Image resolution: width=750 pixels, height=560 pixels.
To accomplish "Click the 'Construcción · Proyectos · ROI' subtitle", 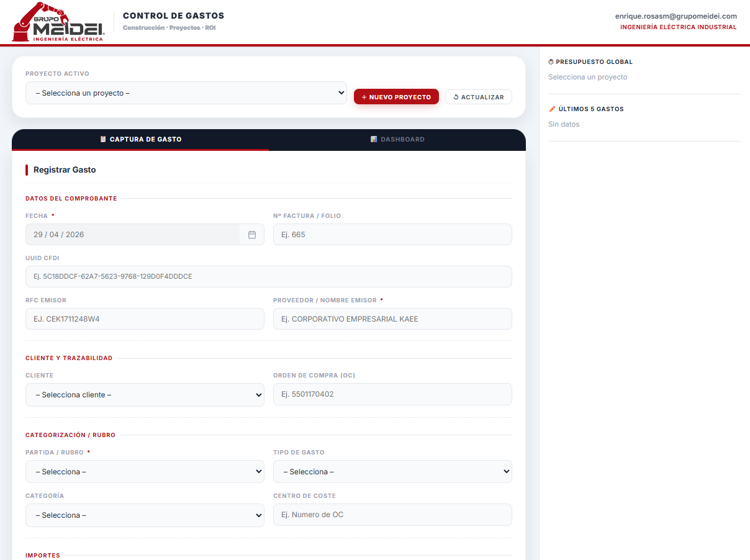I will [x=169, y=28].
